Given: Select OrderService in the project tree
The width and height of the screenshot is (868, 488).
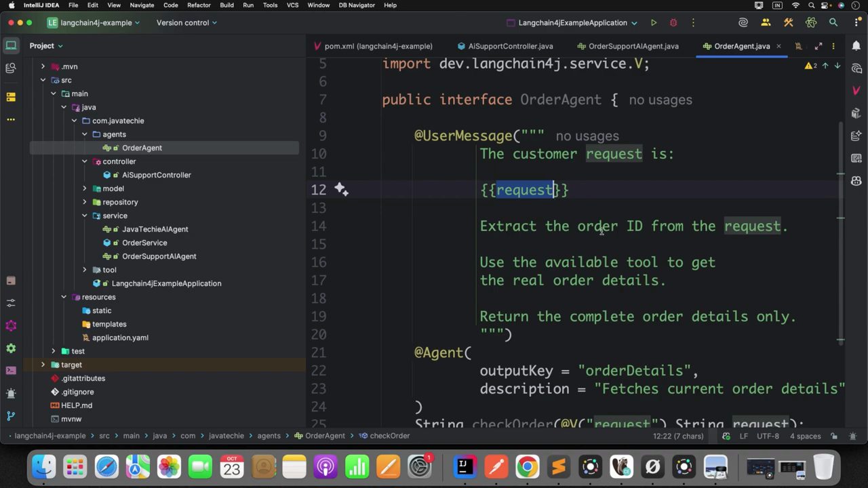Looking at the screenshot, I should (144, 243).
